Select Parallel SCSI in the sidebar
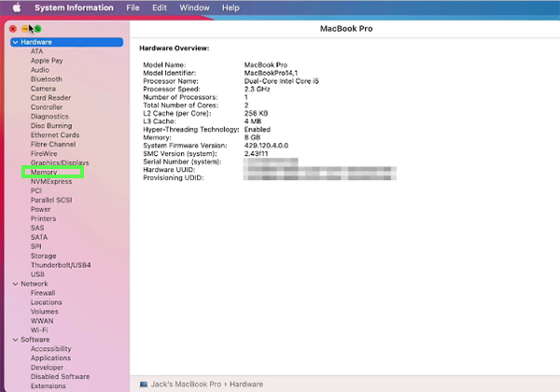The width and height of the screenshot is (560, 392). click(x=51, y=200)
